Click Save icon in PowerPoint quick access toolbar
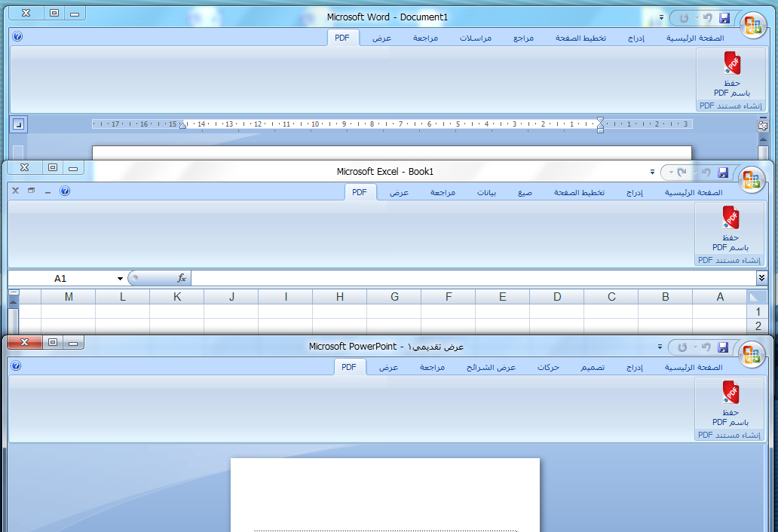Screen dimensions: 778x532 (723, 347)
